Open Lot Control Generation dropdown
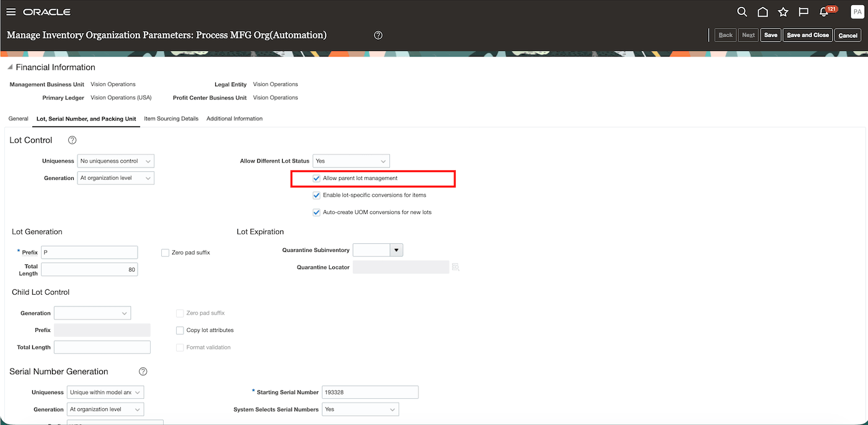The image size is (868, 425). 115,178
